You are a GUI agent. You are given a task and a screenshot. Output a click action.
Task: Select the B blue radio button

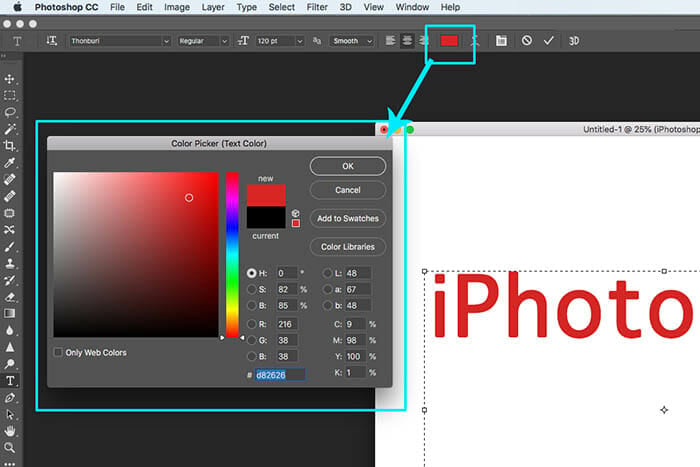(251, 356)
